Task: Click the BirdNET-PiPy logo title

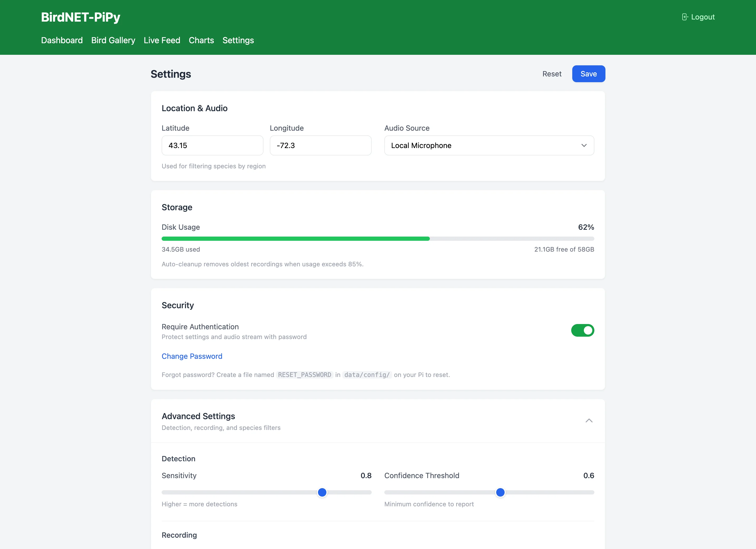Action: coord(80,17)
